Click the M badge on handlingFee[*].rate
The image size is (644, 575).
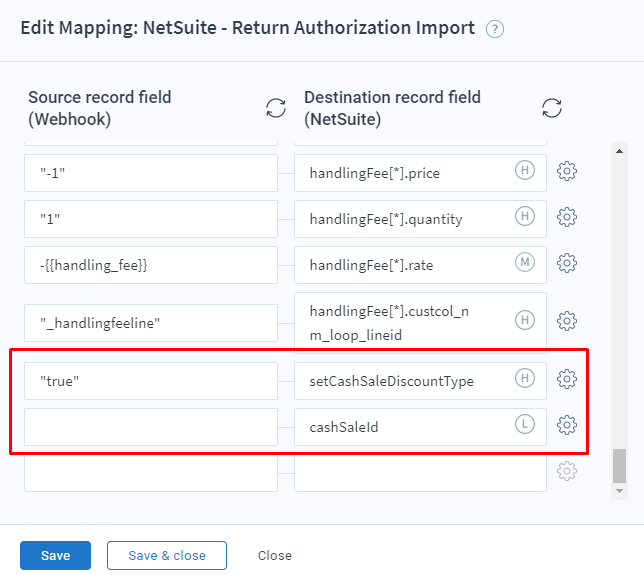[x=525, y=262]
